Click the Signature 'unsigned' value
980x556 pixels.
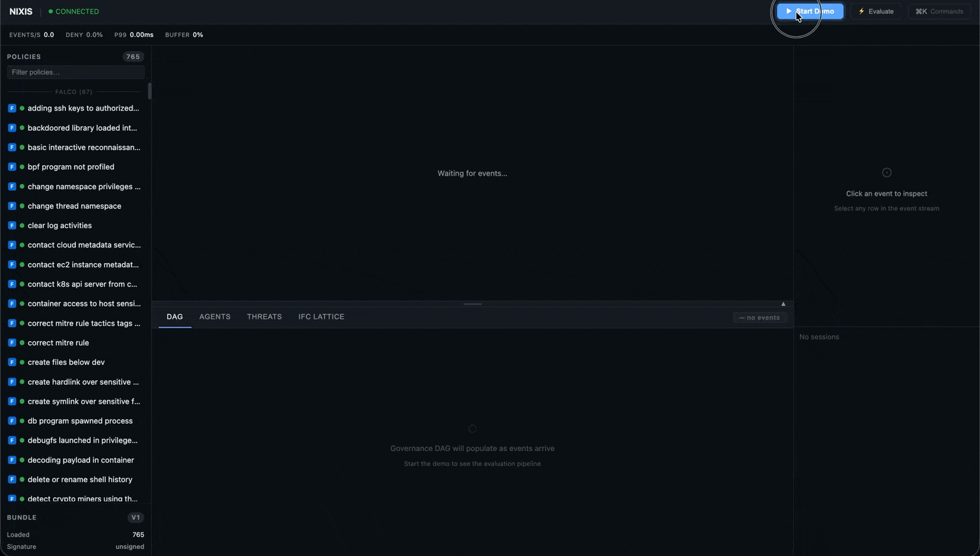[130, 547]
